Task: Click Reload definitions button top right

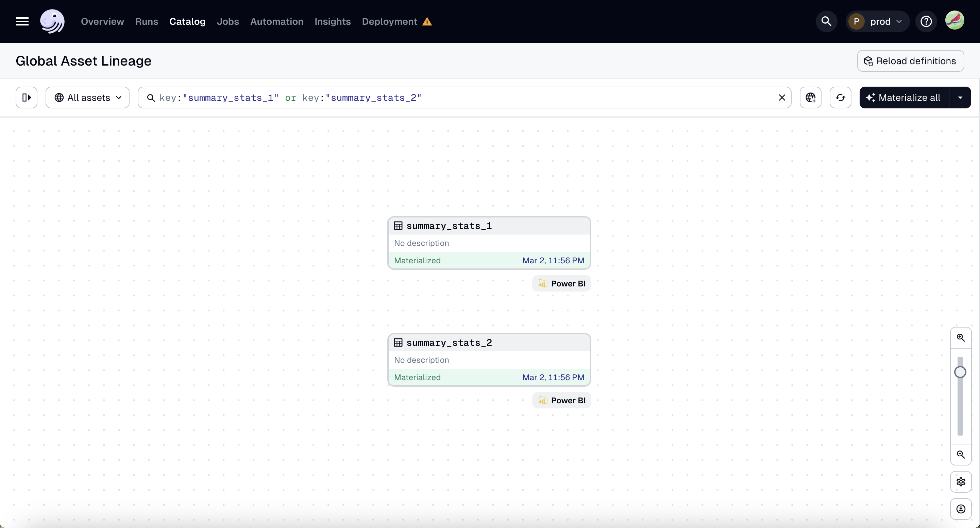Action: [x=910, y=61]
